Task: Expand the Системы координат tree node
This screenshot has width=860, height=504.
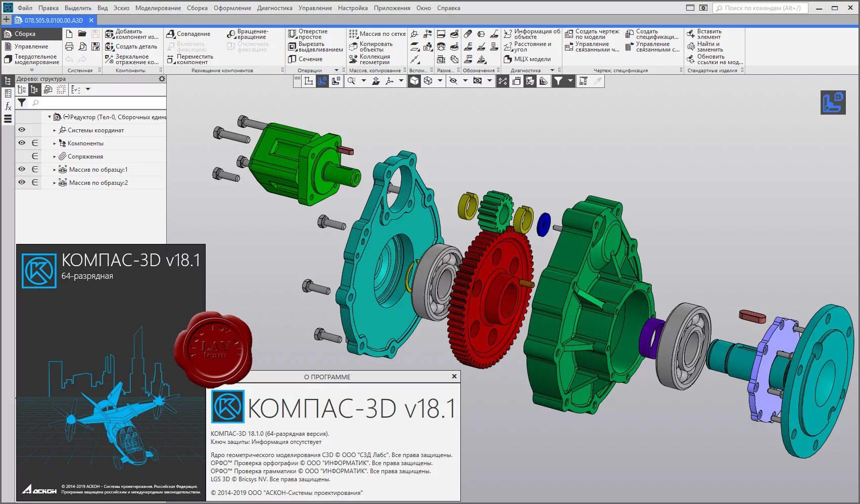Action: pyautogui.click(x=55, y=130)
